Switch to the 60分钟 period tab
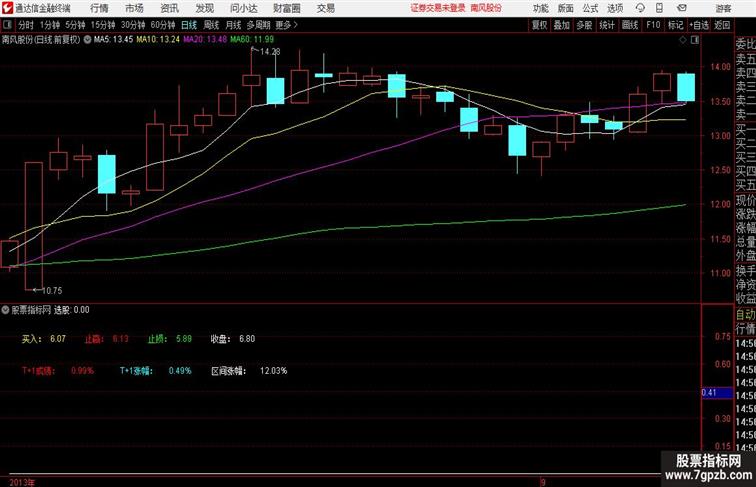Viewport: 756px width, 487px height. [x=163, y=25]
